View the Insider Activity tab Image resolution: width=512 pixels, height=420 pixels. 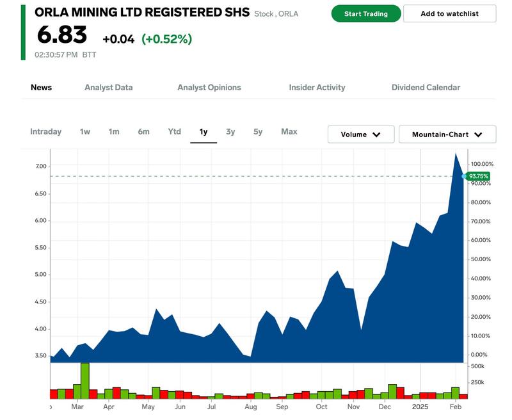tap(317, 87)
